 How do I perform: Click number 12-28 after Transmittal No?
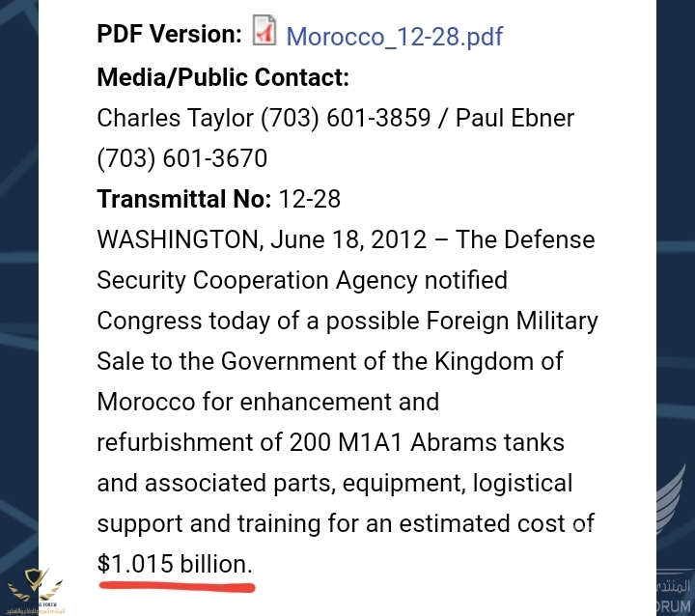(x=310, y=199)
